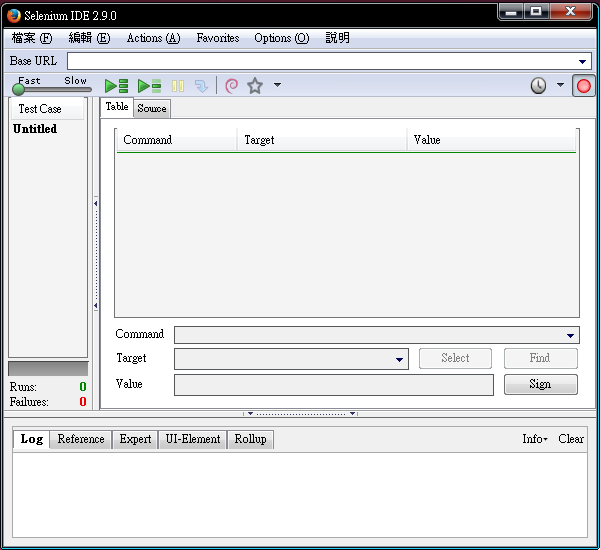
Task: Click the Target column header
Action: 322,140
